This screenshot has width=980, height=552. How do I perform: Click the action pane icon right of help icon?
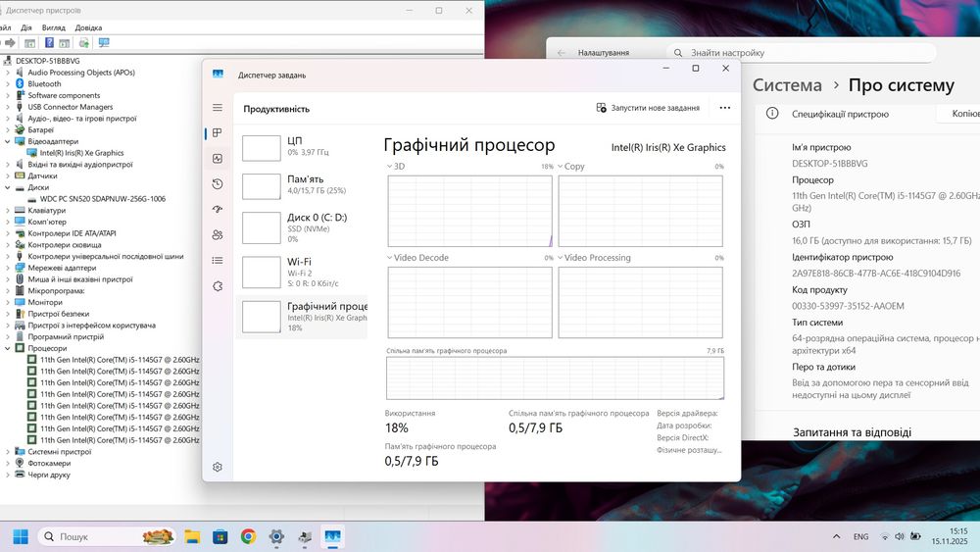click(x=65, y=42)
